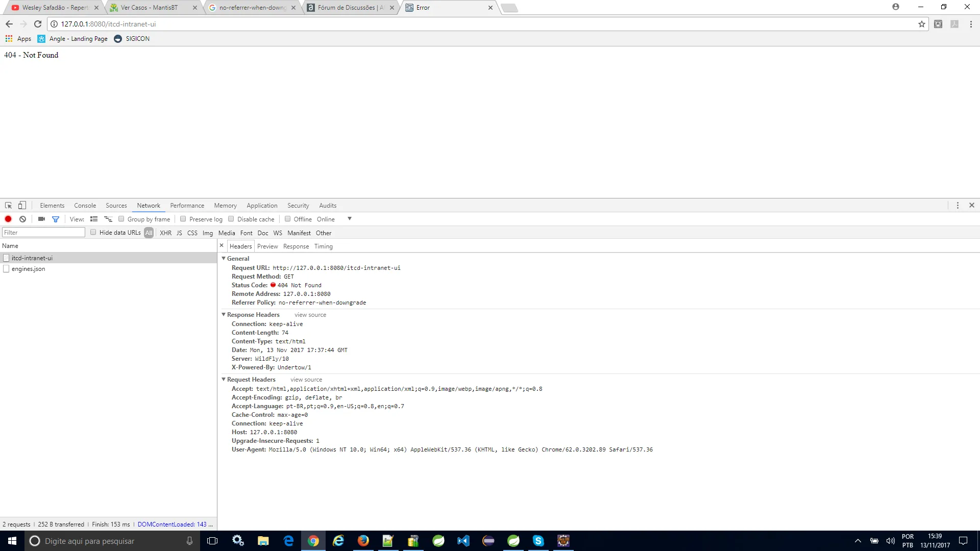Viewport: 980px width, 551px height.
Task: Toggle device toolbar icon in DevTools
Action: pos(22,205)
